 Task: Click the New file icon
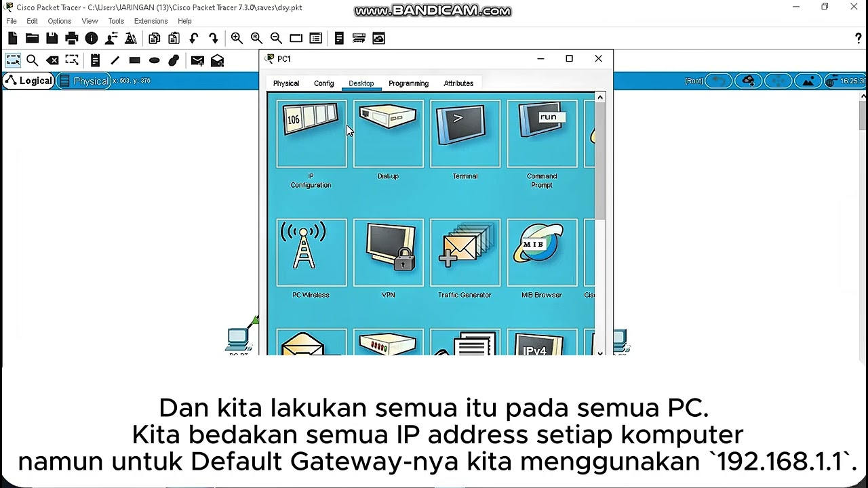coord(13,39)
